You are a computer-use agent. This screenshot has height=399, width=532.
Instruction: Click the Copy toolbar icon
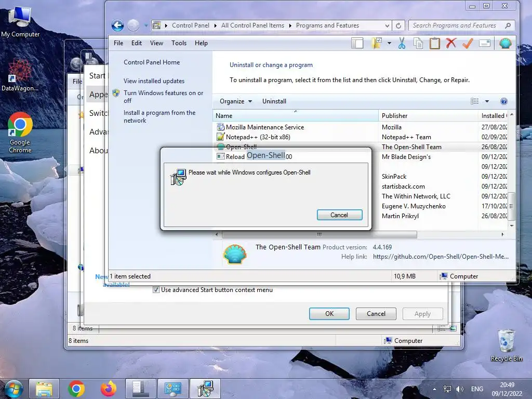418,43
